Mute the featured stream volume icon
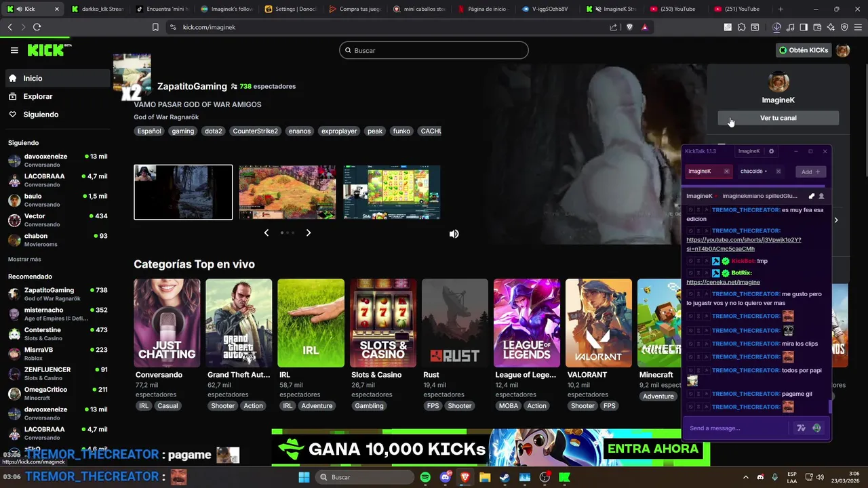This screenshot has height=488, width=868. 454,234
